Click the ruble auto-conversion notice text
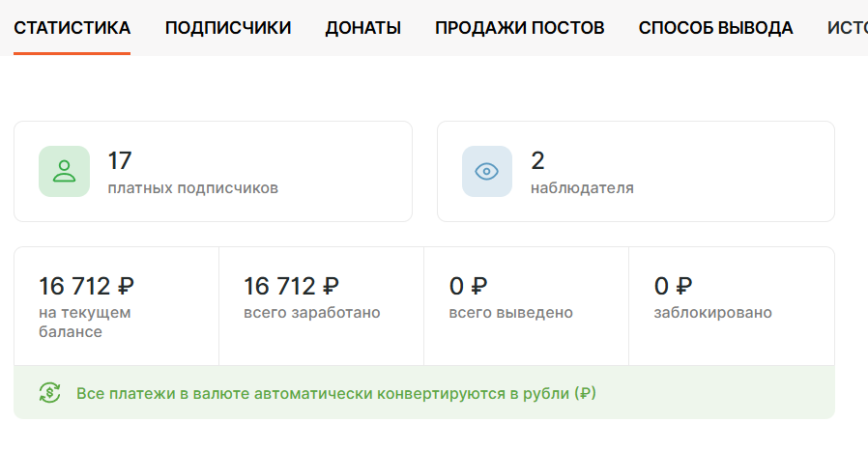The image size is (868, 450). click(x=336, y=394)
